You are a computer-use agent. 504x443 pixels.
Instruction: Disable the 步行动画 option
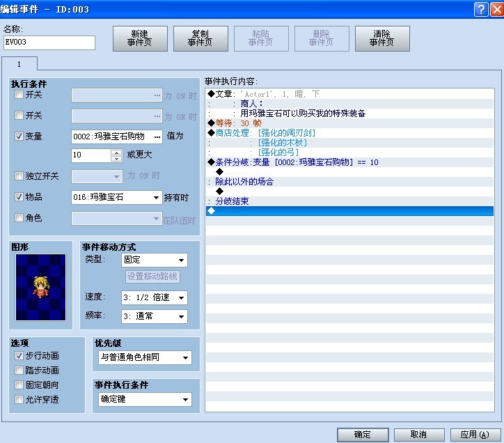(19, 355)
